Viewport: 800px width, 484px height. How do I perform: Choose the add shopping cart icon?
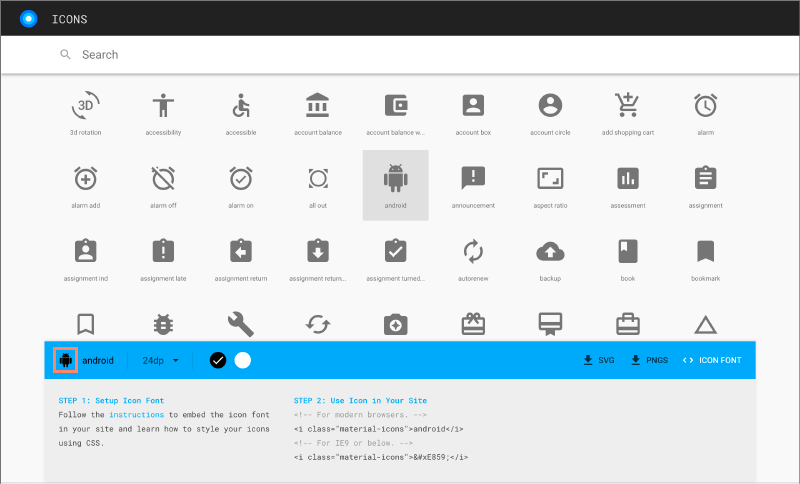pyautogui.click(x=628, y=106)
